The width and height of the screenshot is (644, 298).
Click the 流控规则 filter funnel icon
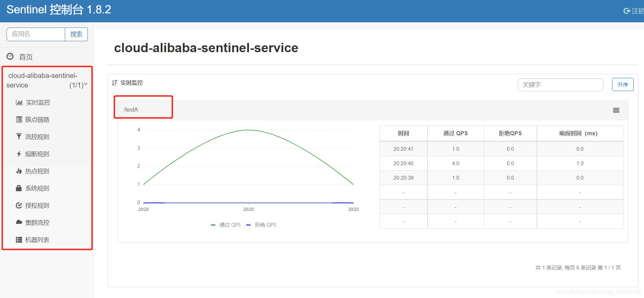[19, 137]
